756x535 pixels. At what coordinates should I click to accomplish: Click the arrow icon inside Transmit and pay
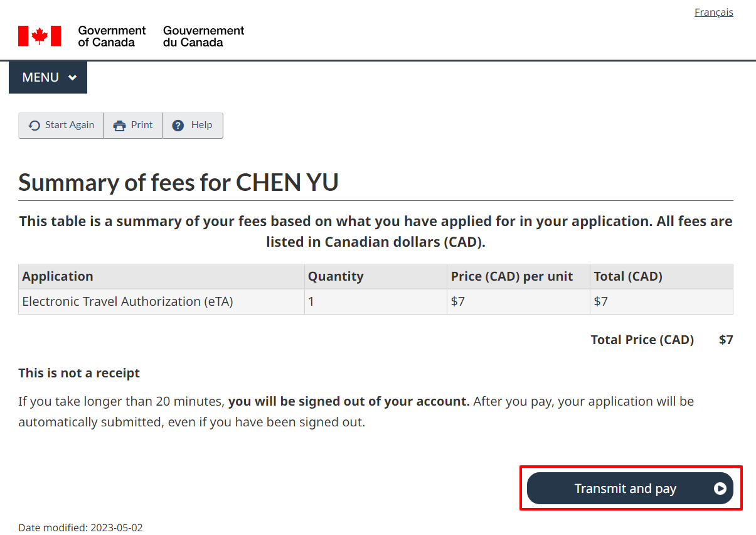pos(720,489)
